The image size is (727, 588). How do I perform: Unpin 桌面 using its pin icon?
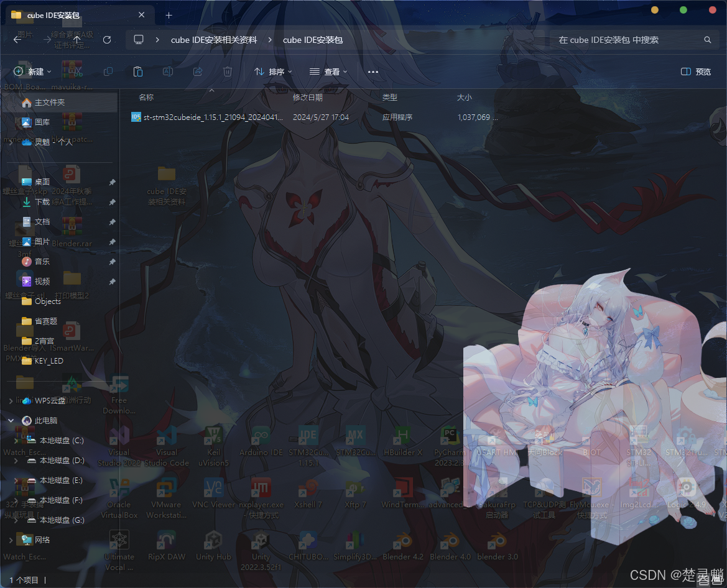click(x=112, y=182)
